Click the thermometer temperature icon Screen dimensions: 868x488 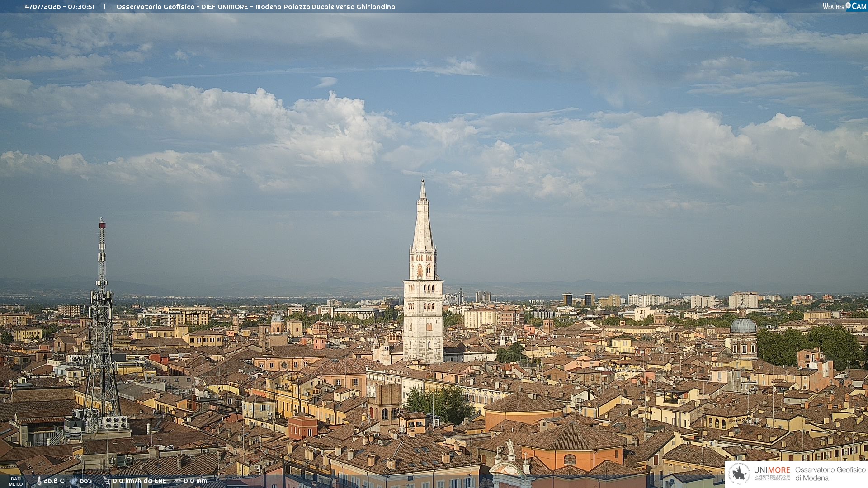point(39,481)
